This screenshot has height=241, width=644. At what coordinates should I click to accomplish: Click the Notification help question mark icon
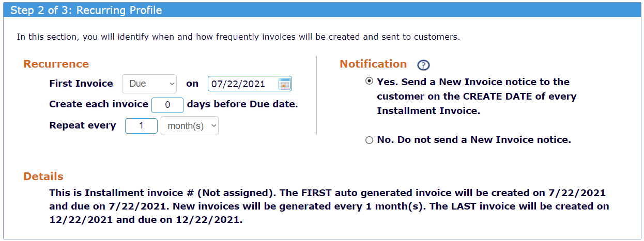[424, 65]
